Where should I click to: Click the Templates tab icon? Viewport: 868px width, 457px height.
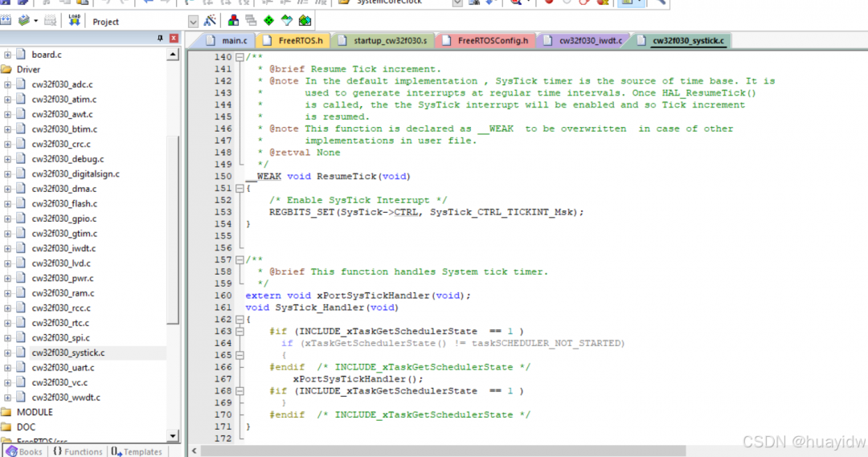point(117,451)
